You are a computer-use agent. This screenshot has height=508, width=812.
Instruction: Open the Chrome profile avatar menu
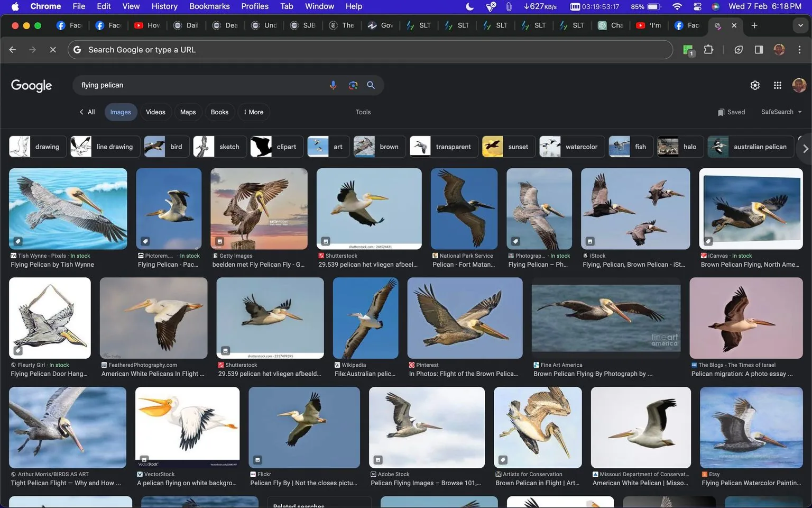point(779,49)
